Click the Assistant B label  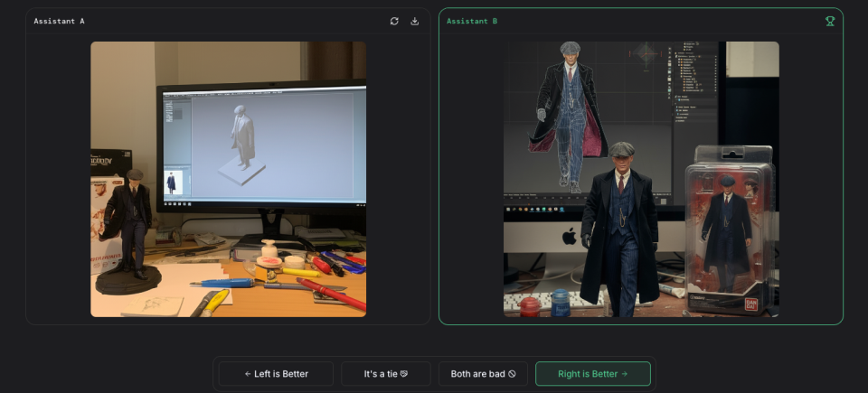pyautogui.click(x=472, y=21)
